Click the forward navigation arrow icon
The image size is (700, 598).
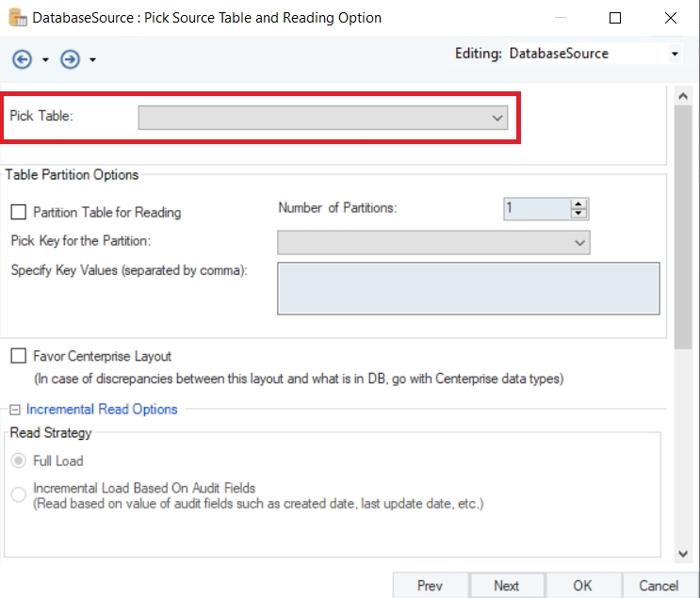pyautogui.click(x=70, y=59)
